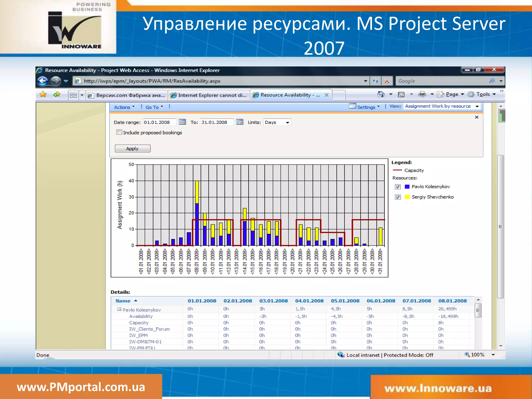Click the 26,499h cell for 08.01.2008

pos(447,309)
